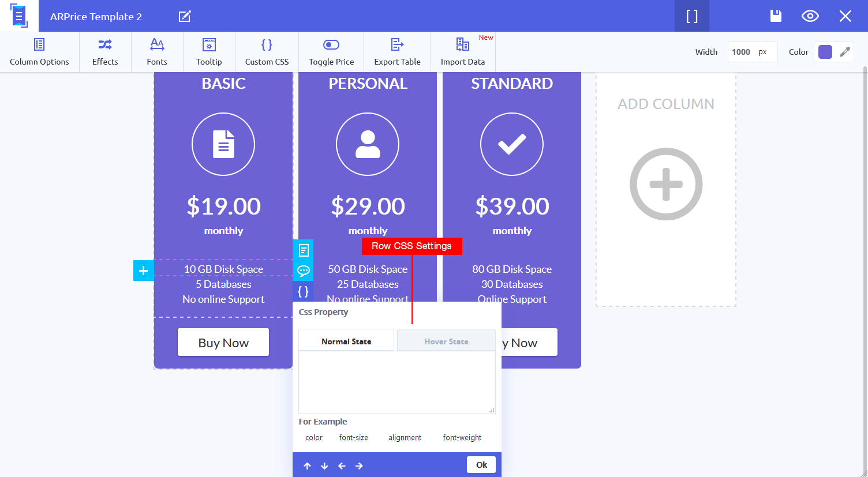Open Export Table option
This screenshot has height=477, width=868.
[397, 52]
